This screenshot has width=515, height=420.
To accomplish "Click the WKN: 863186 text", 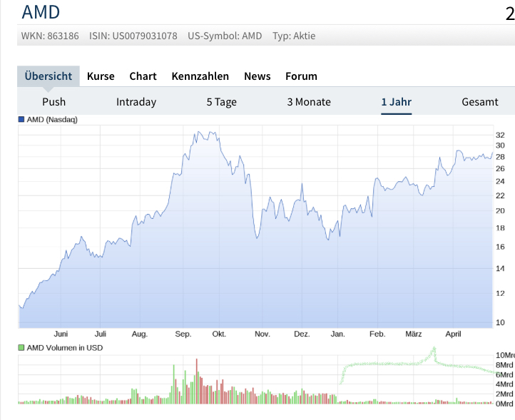I will pyautogui.click(x=50, y=36).
